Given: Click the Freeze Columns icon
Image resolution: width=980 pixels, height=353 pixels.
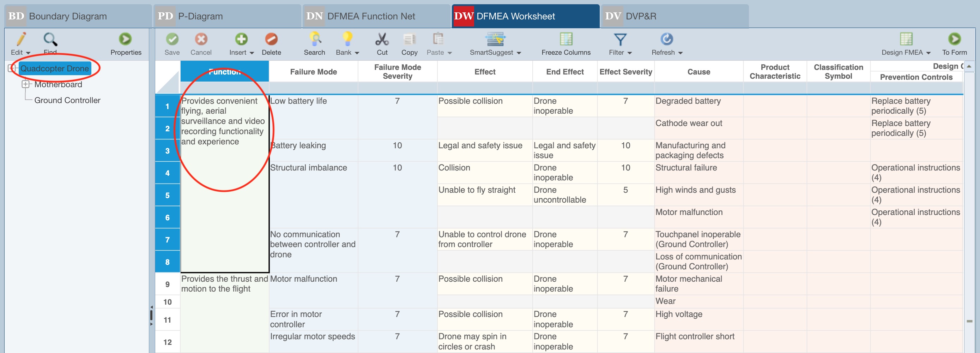Looking at the screenshot, I should (x=566, y=39).
